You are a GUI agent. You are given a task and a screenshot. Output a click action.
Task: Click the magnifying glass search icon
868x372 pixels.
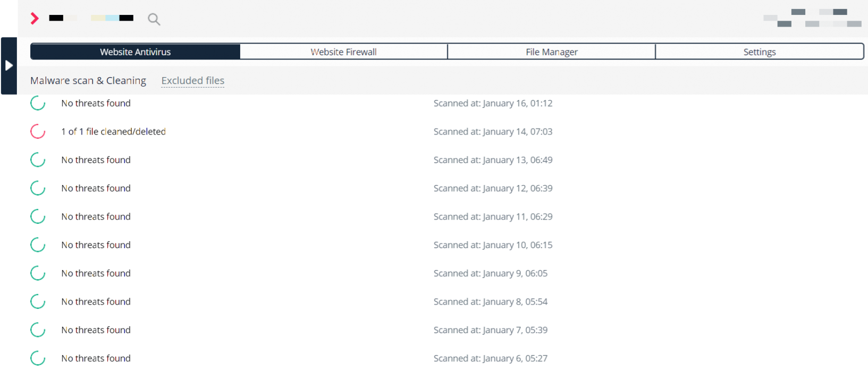click(x=154, y=19)
